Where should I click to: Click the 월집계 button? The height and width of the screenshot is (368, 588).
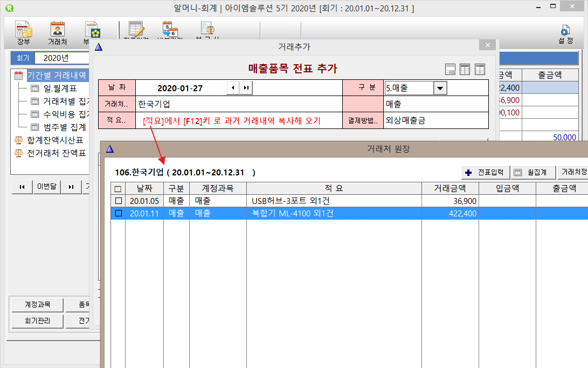point(534,172)
